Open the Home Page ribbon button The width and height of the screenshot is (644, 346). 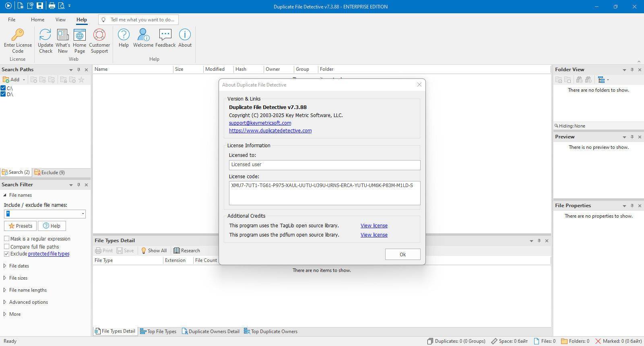click(79, 41)
